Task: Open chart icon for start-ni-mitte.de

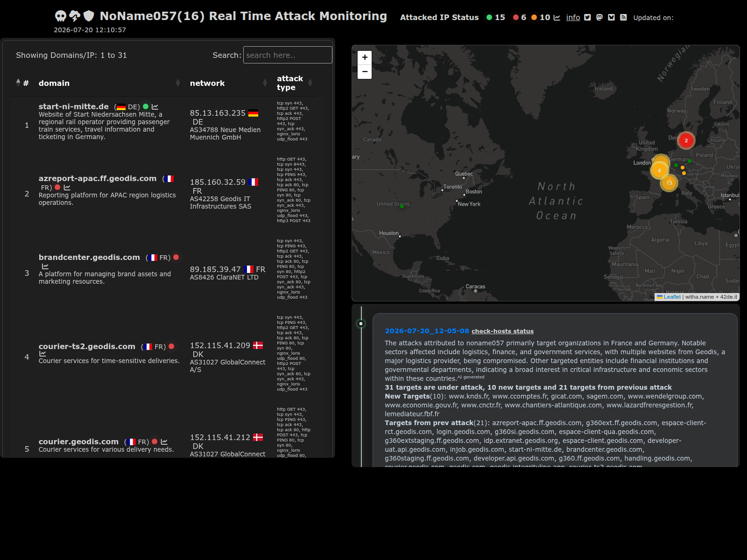Action: click(x=155, y=107)
